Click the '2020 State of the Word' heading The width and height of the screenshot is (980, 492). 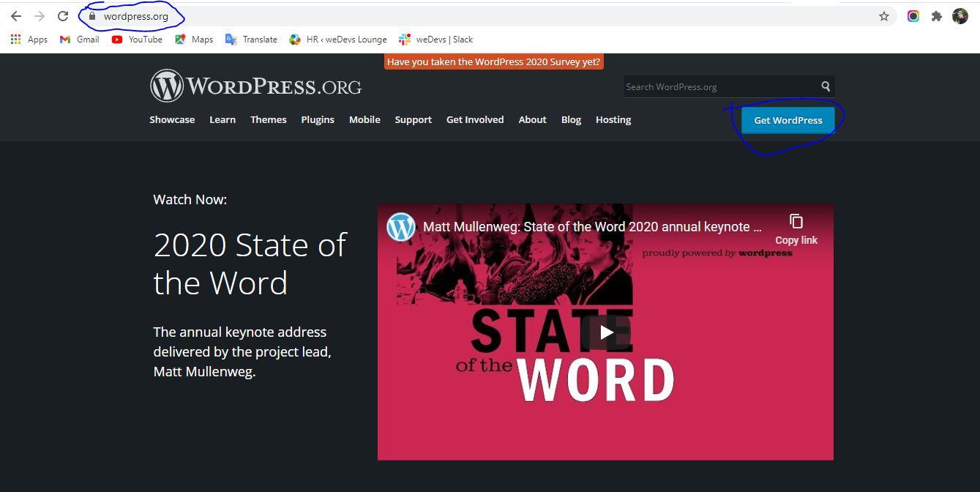[250, 264]
